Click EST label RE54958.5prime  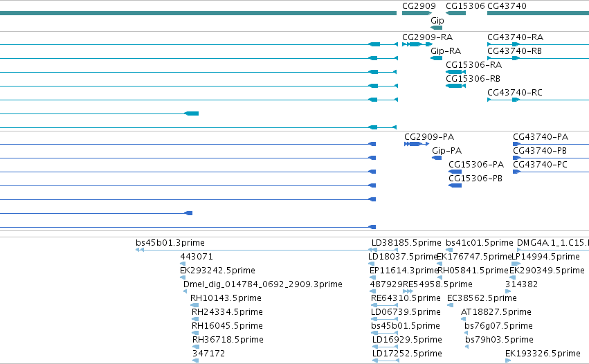[437, 284]
